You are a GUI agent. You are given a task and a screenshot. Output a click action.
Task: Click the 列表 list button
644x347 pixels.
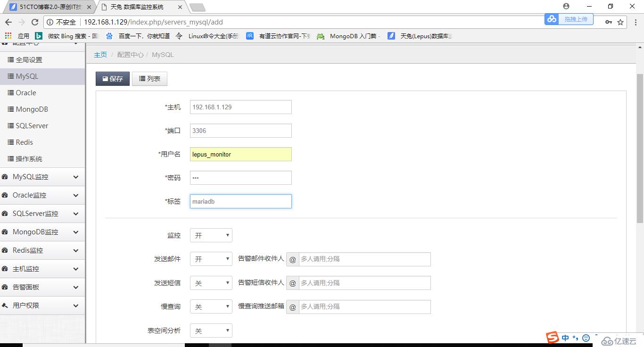coord(149,79)
